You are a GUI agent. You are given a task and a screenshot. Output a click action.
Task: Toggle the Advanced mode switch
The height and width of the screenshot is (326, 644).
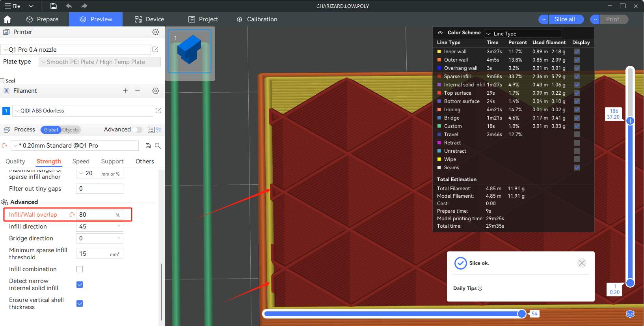tap(137, 130)
